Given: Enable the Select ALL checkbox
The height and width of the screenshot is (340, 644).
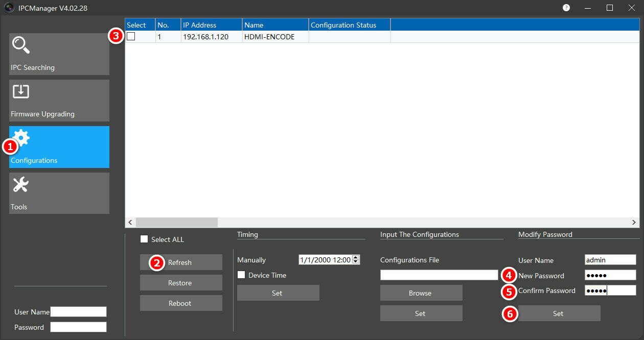Looking at the screenshot, I should [144, 239].
